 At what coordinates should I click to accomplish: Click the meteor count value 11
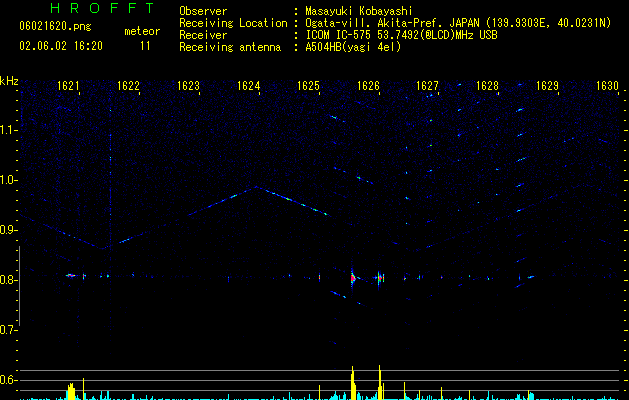click(x=145, y=46)
